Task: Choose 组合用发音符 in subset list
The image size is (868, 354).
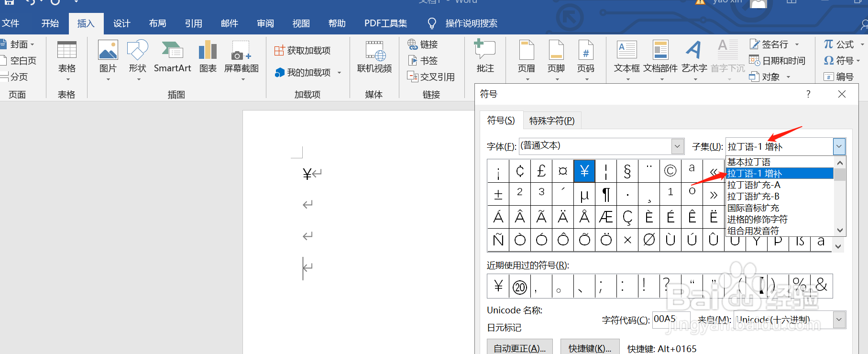Action: point(780,231)
